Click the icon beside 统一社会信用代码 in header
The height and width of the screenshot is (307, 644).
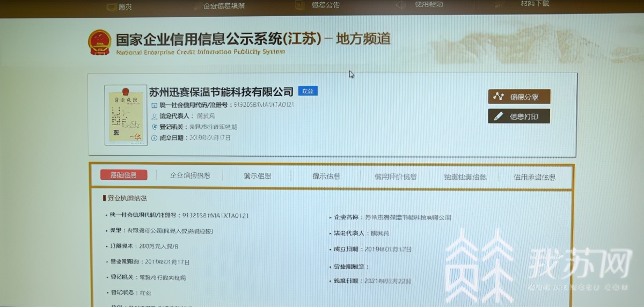[x=155, y=105]
